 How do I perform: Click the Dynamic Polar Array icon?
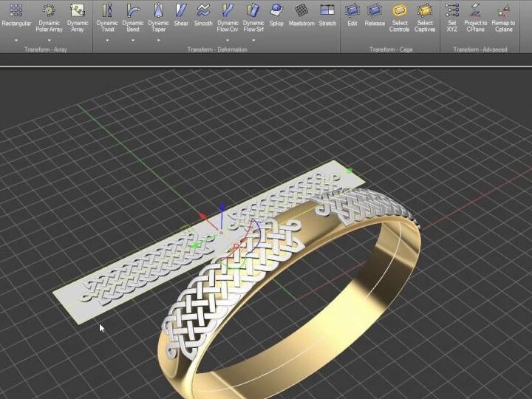coord(49,12)
